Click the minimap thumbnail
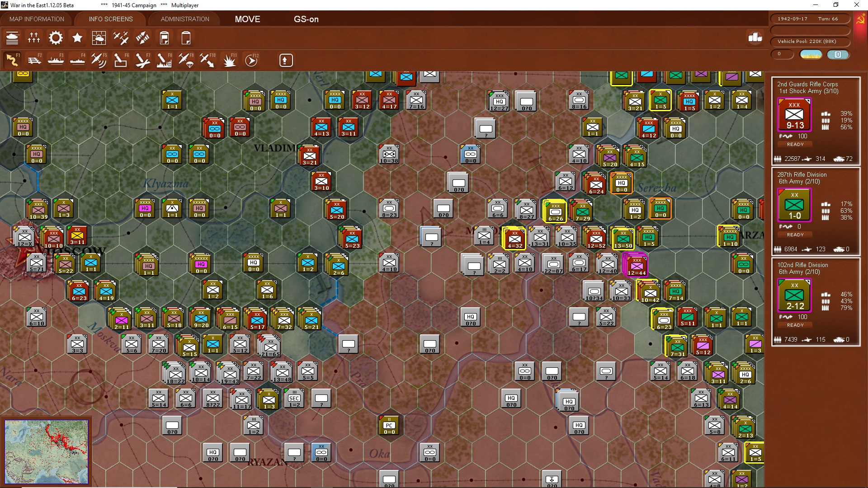The width and height of the screenshot is (868, 488). [x=46, y=452]
